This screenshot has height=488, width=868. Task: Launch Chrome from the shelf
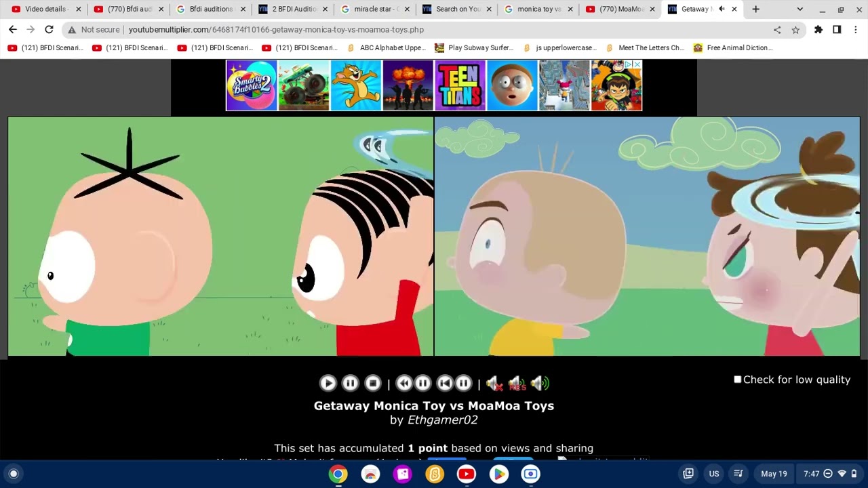(338, 474)
